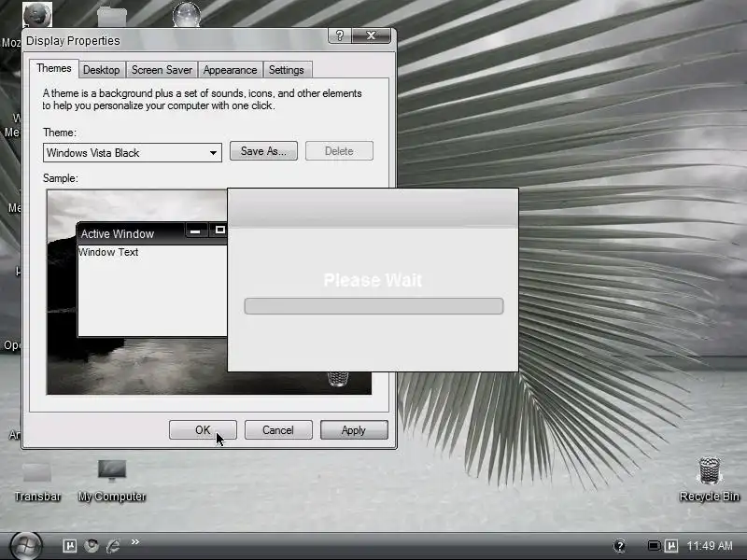Open the Transbar desktop icon
The height and width of the screenshot is (560, 747).
tap(37, 481)
